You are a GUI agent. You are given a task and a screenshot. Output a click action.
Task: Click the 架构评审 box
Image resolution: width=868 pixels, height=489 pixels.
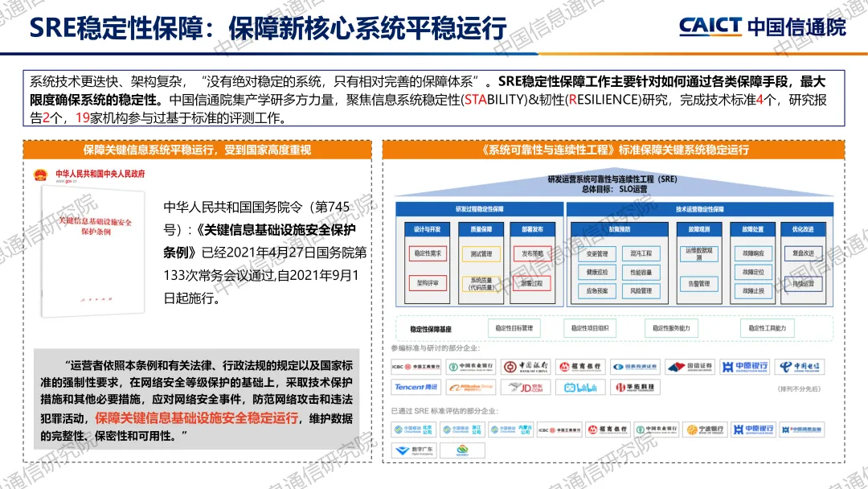point(428,283)
